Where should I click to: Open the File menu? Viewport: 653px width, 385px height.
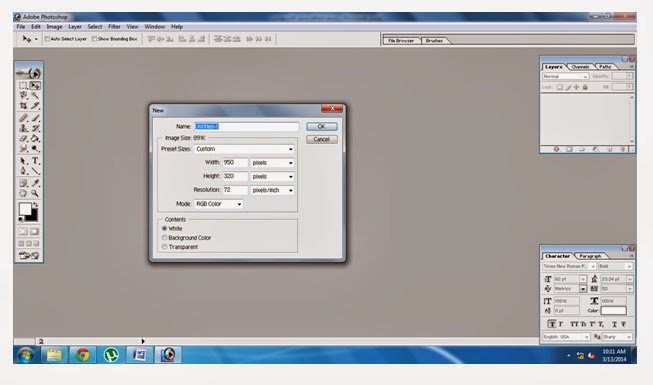pos(20,26)
